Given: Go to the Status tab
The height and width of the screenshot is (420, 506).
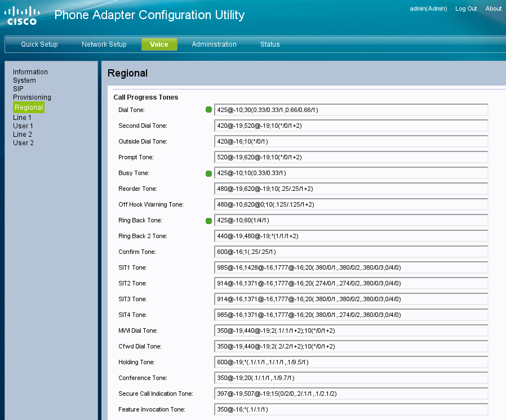Looking at the screenshot, I should coord(270,44).
